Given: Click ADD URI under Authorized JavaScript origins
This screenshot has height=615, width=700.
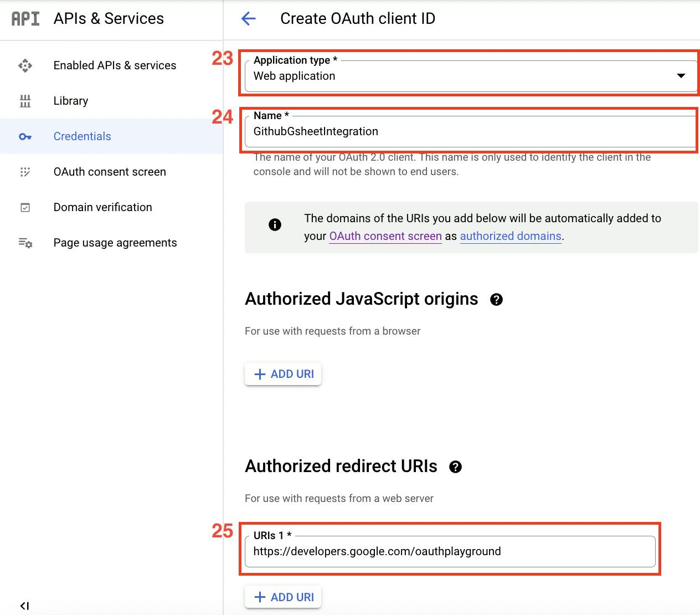Looking at the screenshot, I should point(283,374).
